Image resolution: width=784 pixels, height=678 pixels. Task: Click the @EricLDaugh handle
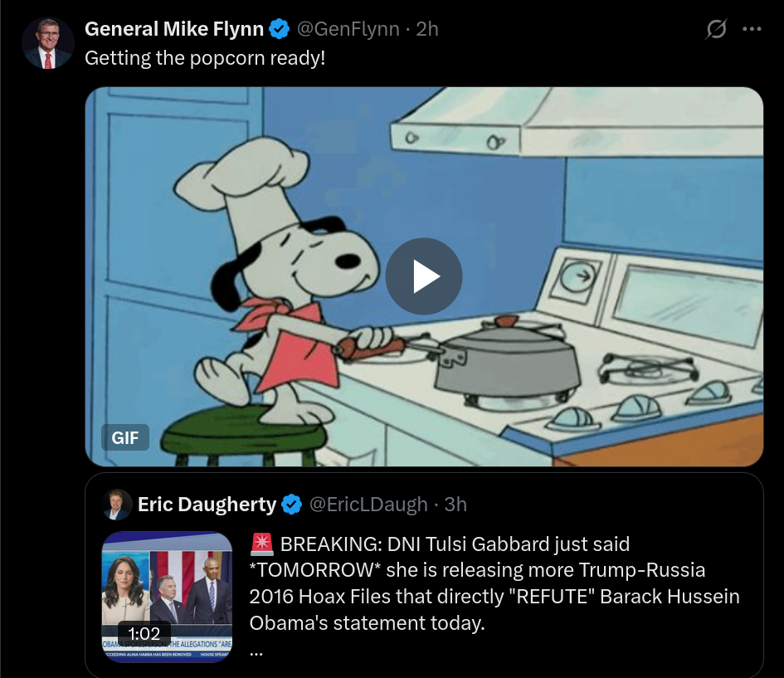coord(368,505)
